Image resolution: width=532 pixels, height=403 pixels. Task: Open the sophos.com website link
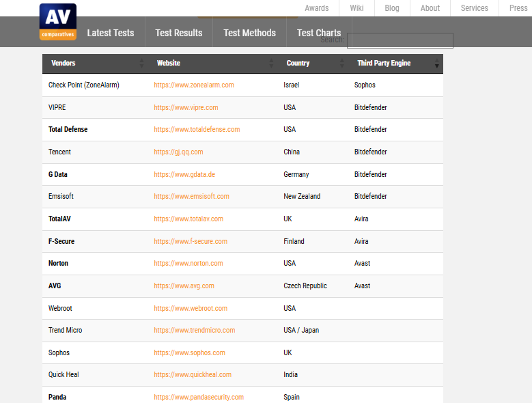[190, 352]
